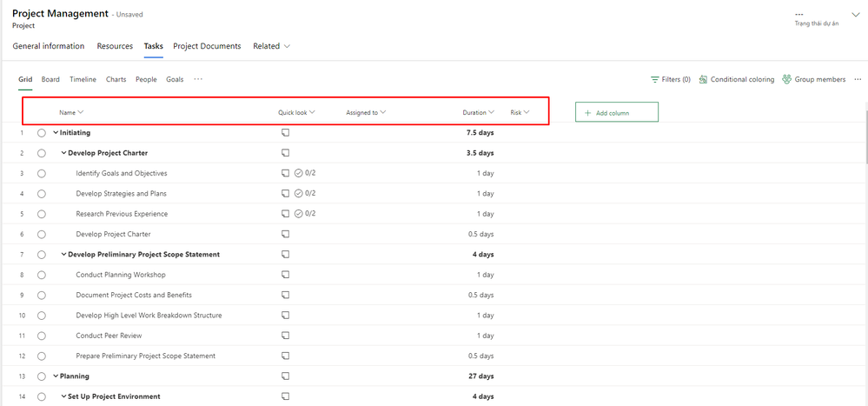Screen dimensions: 868x406
Task: Open note icon for Develop Preliminary Project Scope Statement row
Action: pos(285,254)
